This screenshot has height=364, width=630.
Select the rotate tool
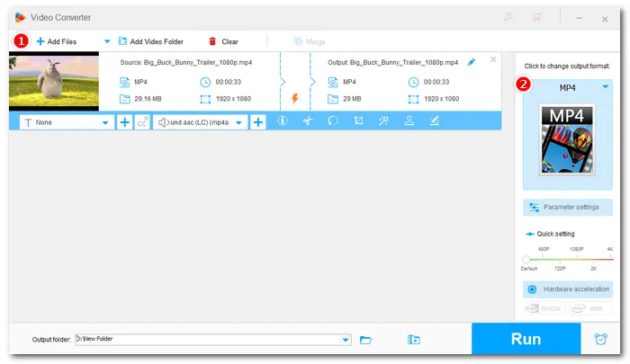[333, 120]
